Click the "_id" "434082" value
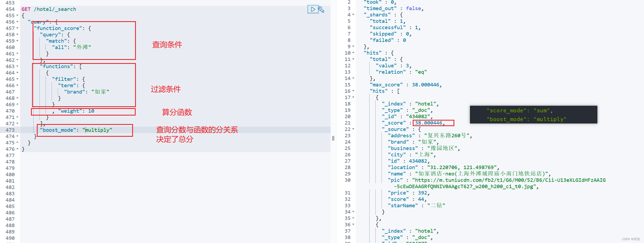This screenshot has width=644, height=243. 418,117
